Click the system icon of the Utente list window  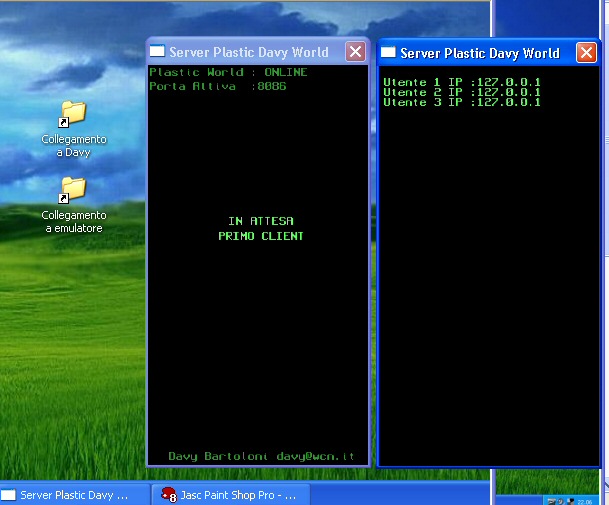tap(388, 53)
